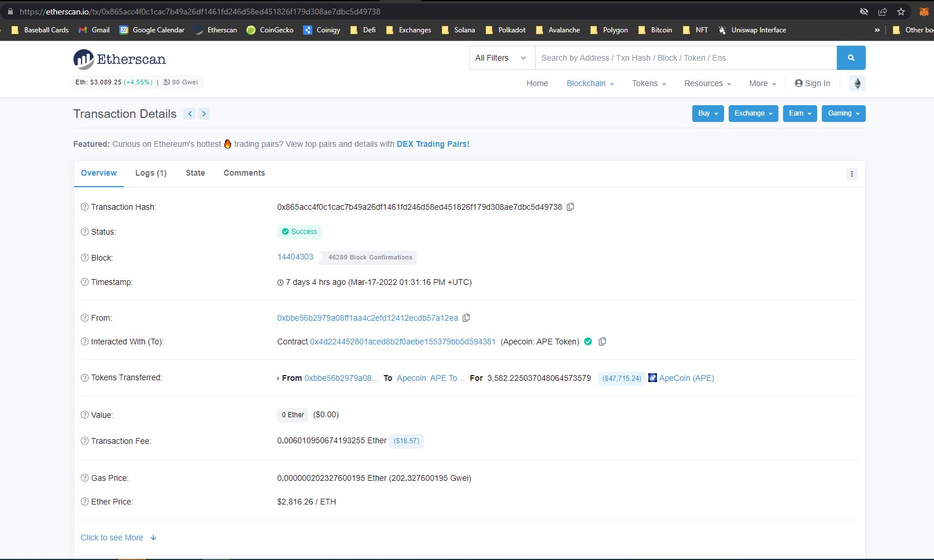Show more bookmarks chevron

click(x=877, y=30)
